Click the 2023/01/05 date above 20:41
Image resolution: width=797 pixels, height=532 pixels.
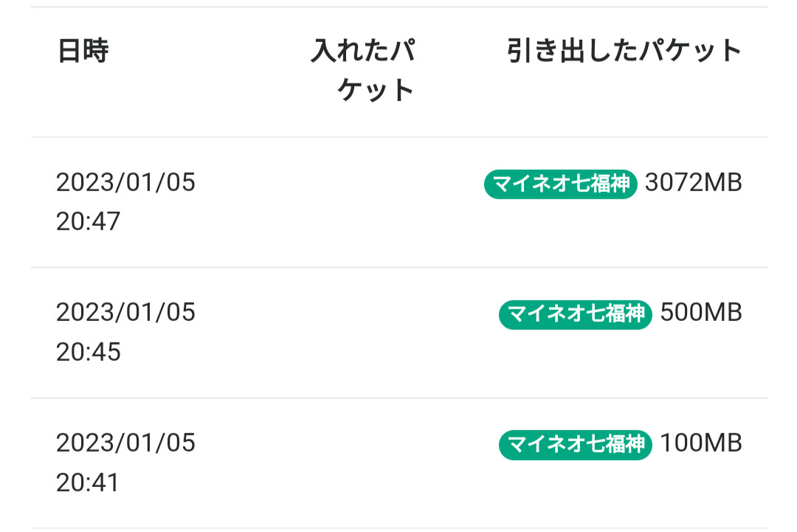125,443
